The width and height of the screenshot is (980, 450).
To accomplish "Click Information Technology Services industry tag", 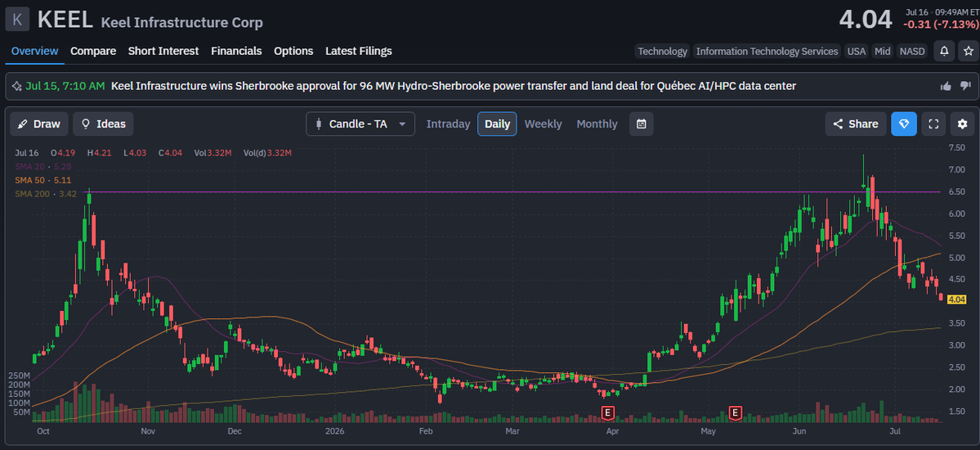I will coord(767,52).
